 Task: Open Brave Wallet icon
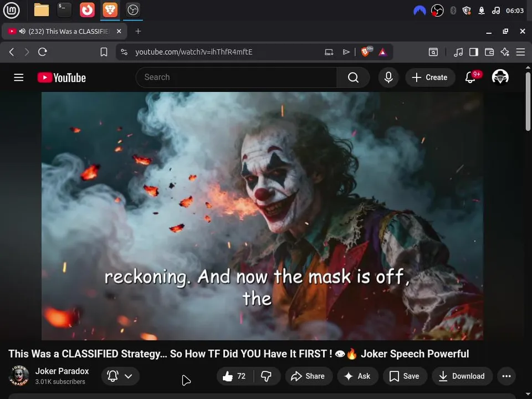click(x=489, y=52)
